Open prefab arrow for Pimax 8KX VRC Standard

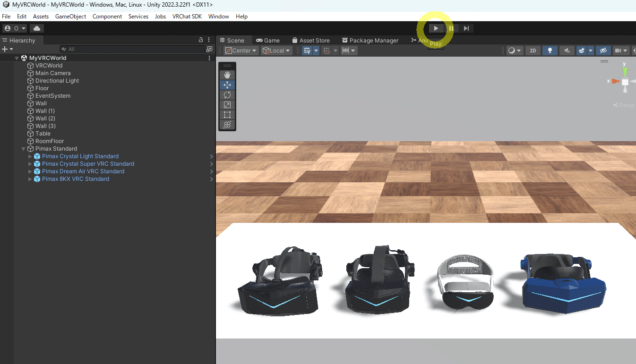211,179
